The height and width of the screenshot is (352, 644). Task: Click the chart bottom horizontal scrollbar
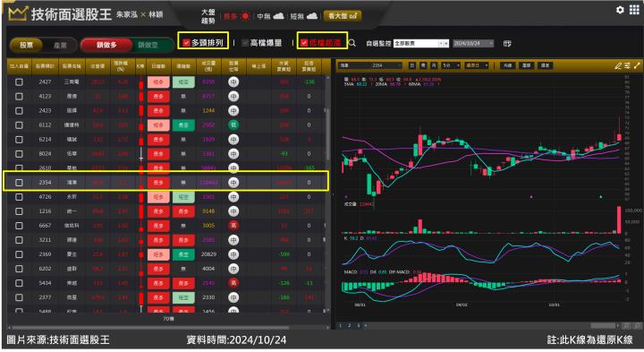point(603,326)
